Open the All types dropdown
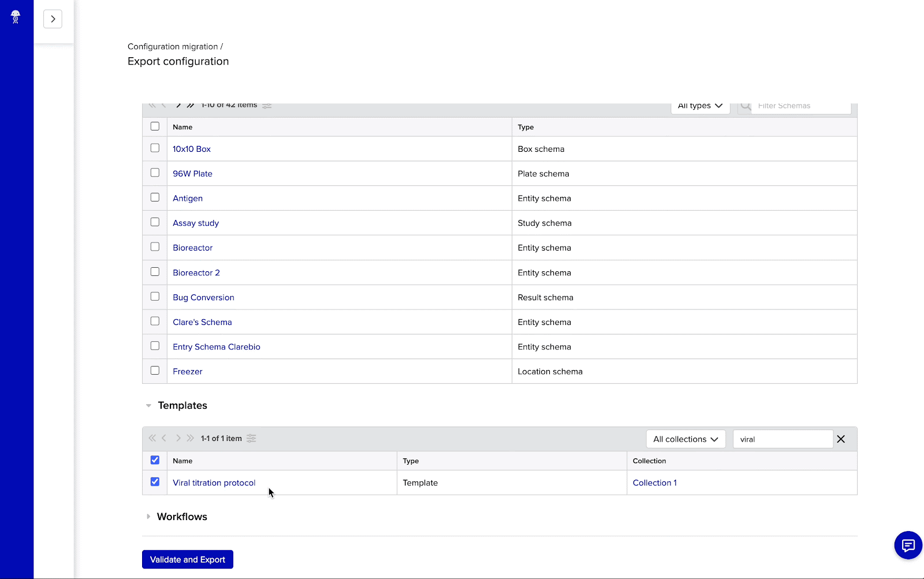This screenshot has height=579, width=924. pos(699,106)
